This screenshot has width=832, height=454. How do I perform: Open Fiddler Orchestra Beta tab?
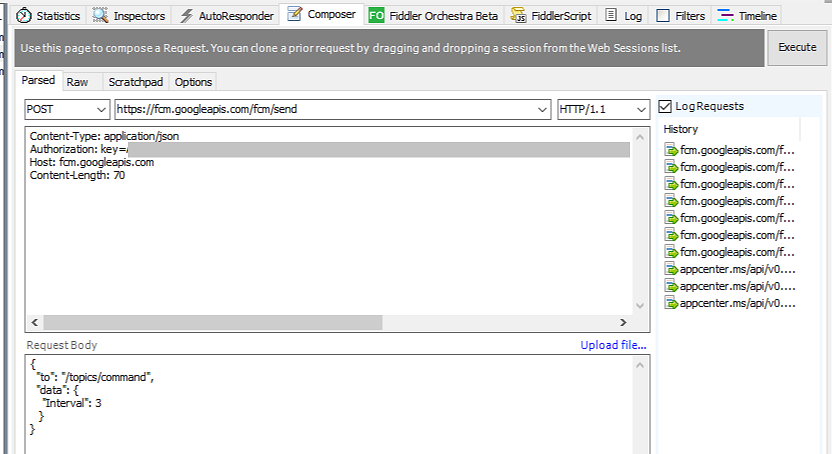point(433,15)
